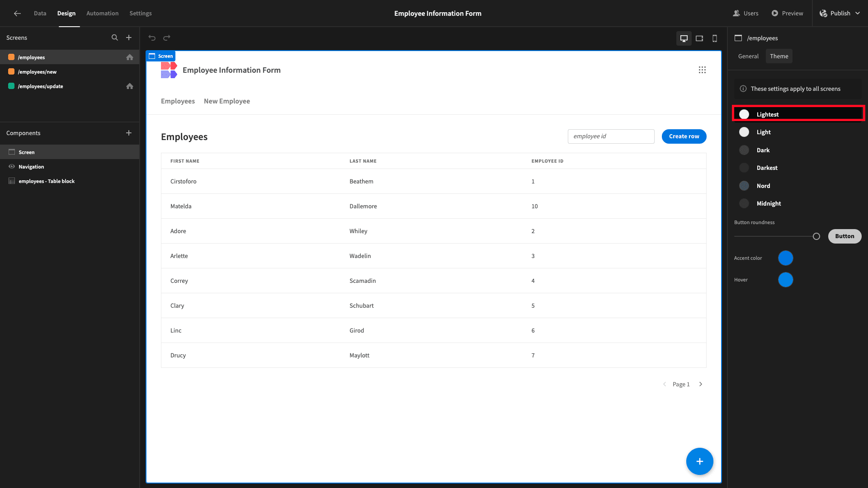Add a new screen with plus icon
This screenshot has width=868, height=488.
pyautogui.click(x=129, y=38)
